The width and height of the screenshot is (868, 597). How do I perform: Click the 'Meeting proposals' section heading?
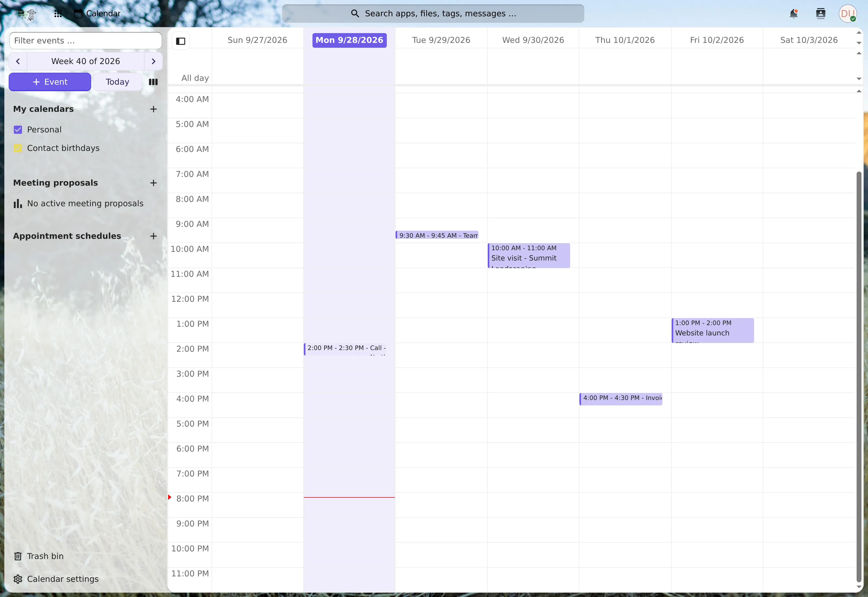click(x=56, y=183)
